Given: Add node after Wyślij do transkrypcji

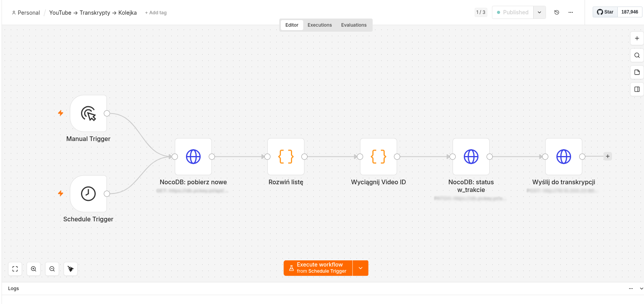Looking at the screenshot, I should (x=608, y=156).
